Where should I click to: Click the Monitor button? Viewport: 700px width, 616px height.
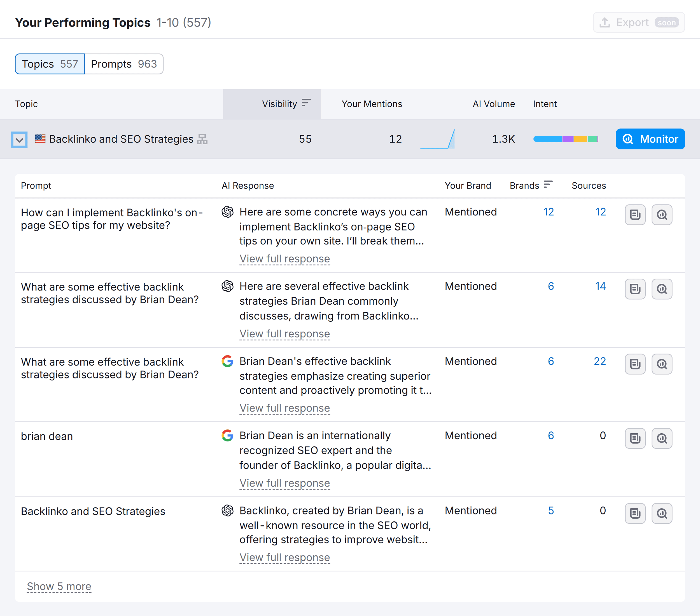(x=650, y=139)
